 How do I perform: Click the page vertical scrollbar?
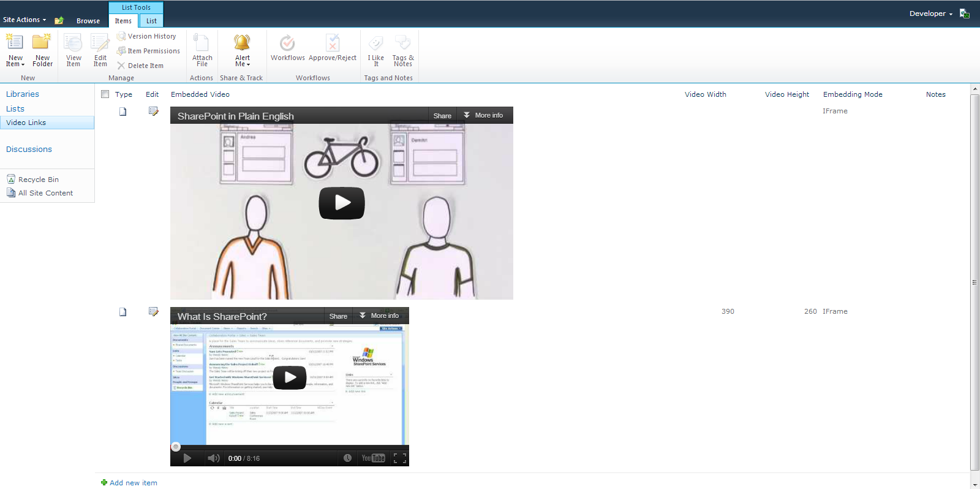974,282
